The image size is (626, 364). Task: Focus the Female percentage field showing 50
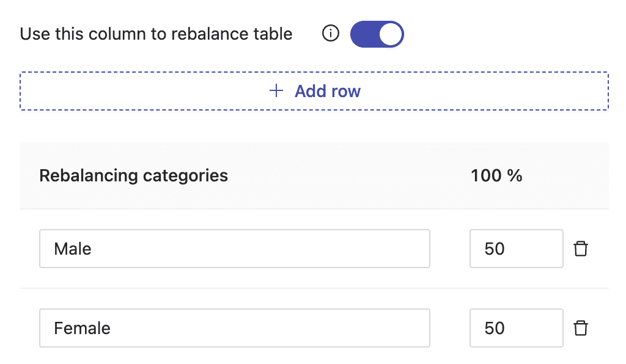click(x=516, y=328)
